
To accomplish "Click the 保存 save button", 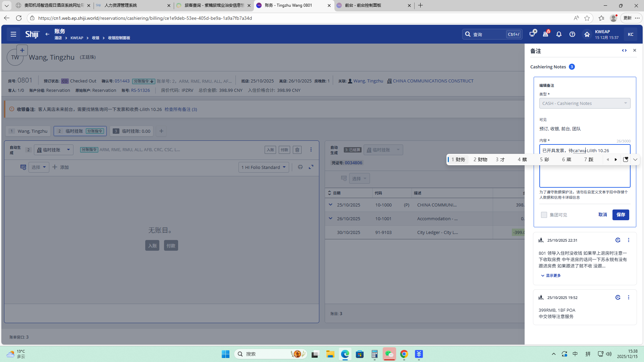I will click(x=621, y=215).
